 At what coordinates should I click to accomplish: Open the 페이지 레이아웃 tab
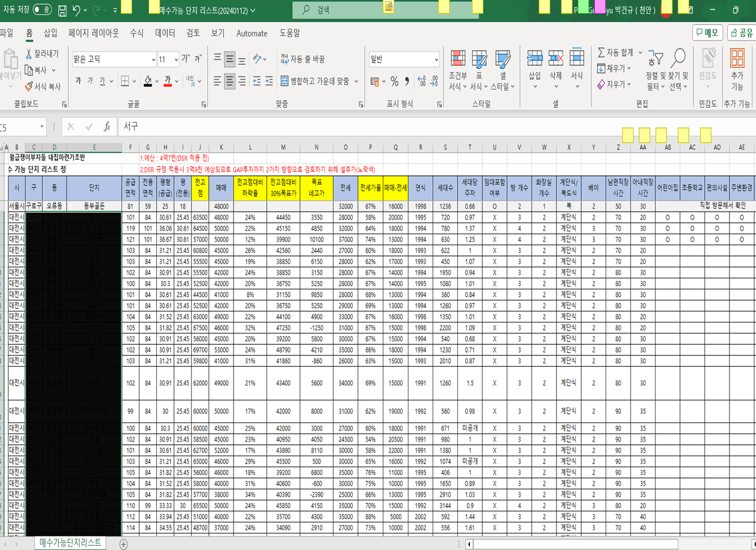[94, 33]
